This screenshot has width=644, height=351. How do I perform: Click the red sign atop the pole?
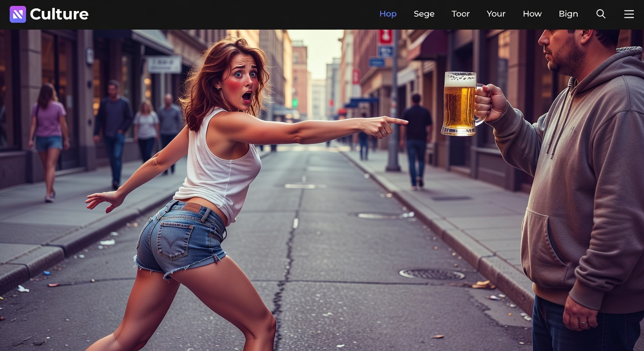pos(385,37)
